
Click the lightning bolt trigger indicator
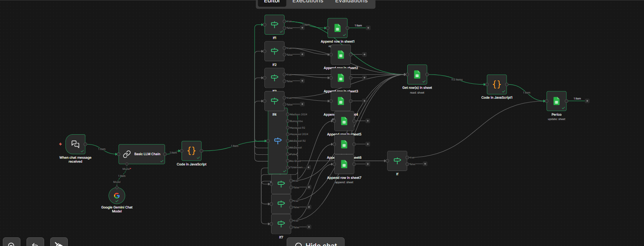pyautogui.click(x=60, y=144)
